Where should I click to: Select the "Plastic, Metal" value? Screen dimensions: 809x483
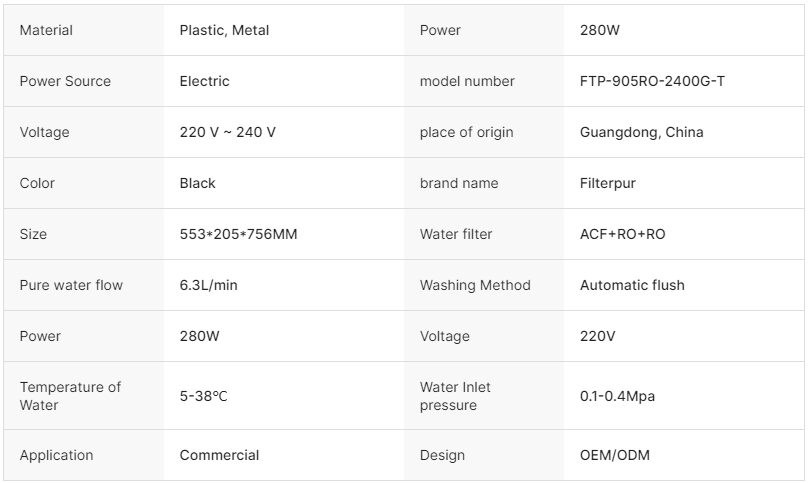point(224,30)
